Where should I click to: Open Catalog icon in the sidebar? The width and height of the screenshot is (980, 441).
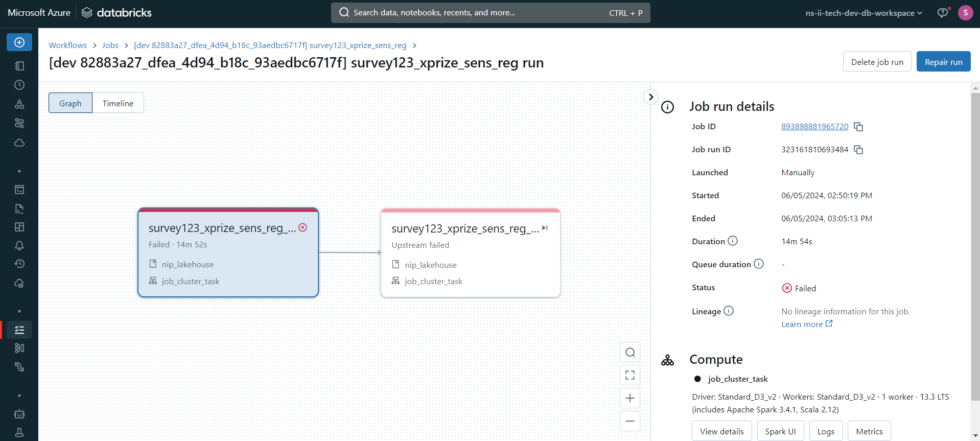19,104
